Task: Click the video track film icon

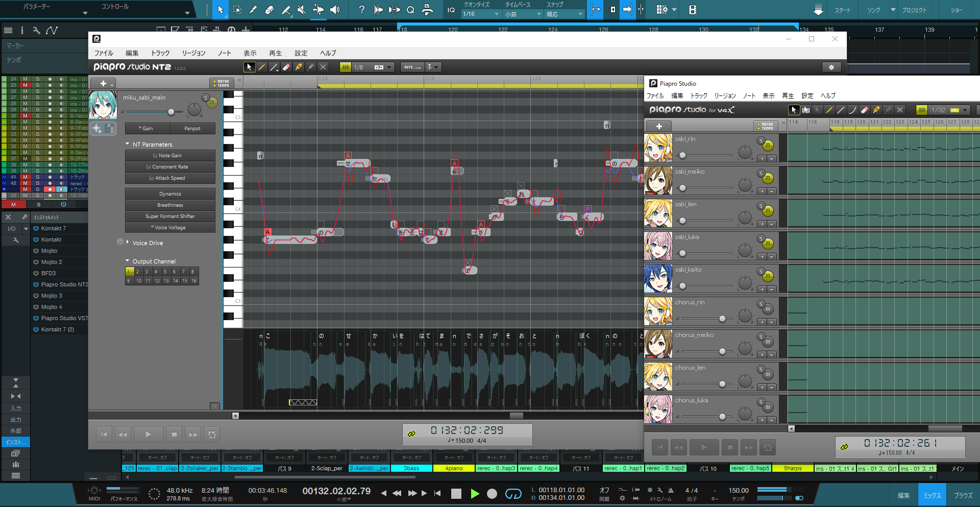Action: point(692,10)
